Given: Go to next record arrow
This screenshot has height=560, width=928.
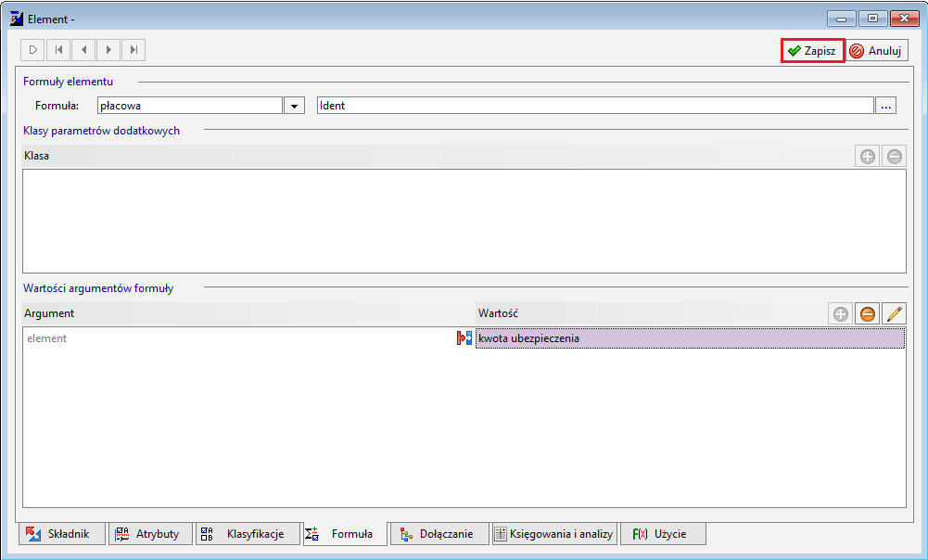Looking at the screenshot, I should 108,50.
